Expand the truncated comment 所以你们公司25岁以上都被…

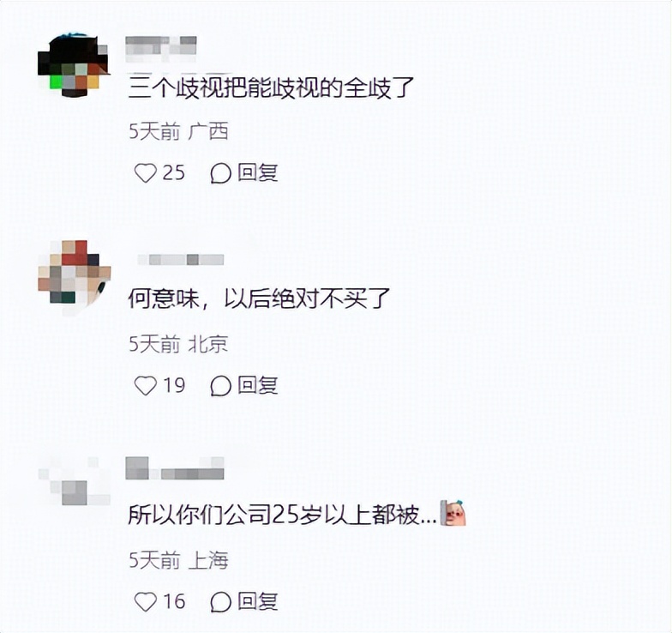click(283, 514)
